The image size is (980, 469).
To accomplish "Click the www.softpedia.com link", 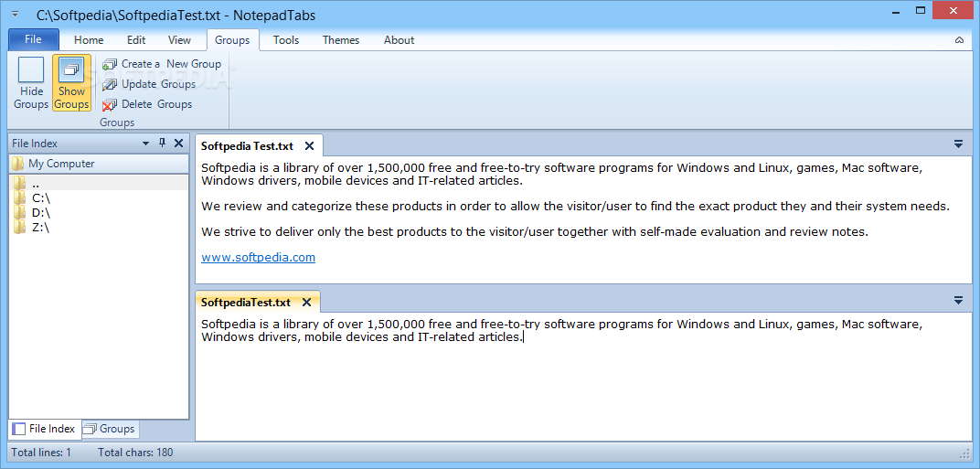I will 258,257.
